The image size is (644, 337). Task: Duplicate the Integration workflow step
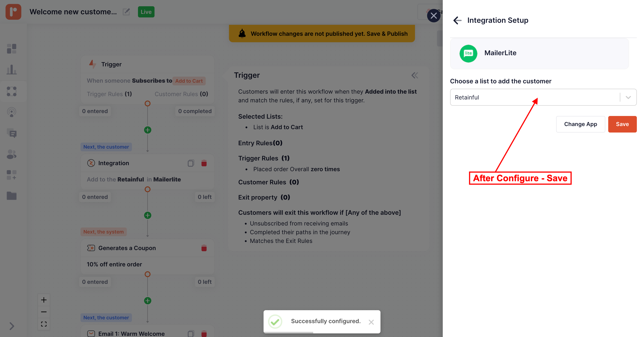tap(191, 163)
